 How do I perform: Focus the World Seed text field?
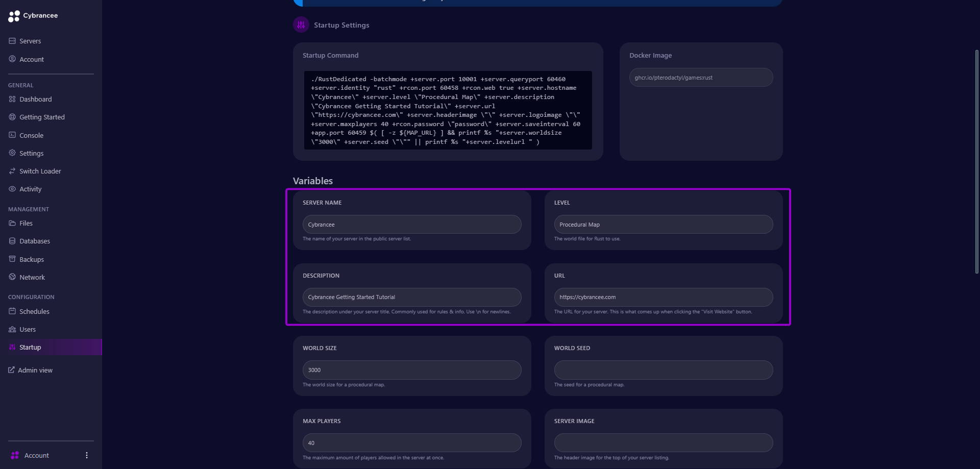click(x=663, y=370)
